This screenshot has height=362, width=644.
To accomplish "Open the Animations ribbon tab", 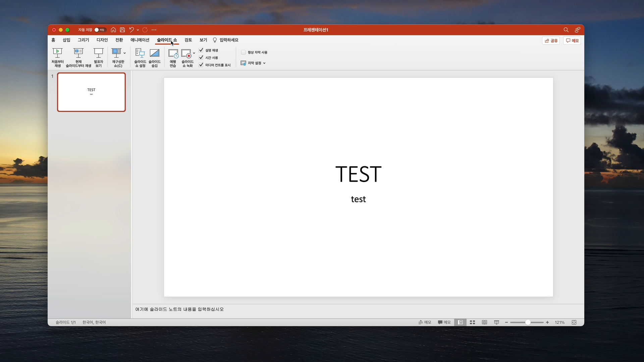I will tap(140, 40).
